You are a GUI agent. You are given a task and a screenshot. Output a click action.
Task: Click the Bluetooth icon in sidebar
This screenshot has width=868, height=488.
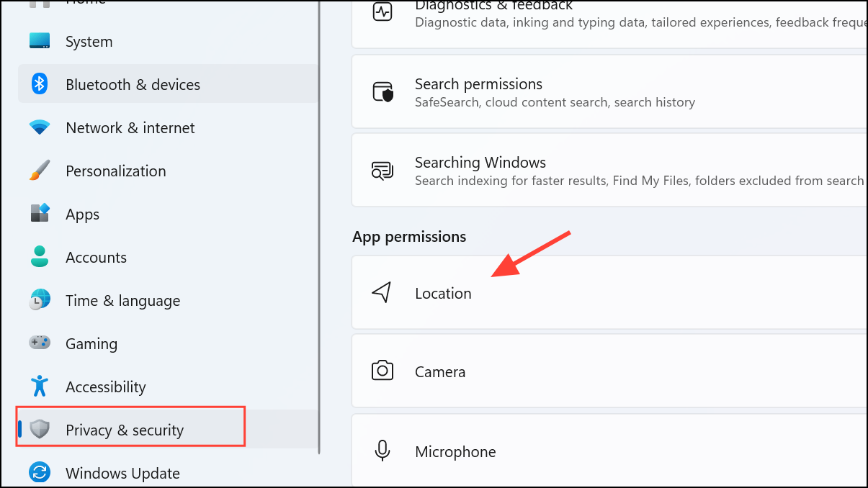(x=40, y=84)
